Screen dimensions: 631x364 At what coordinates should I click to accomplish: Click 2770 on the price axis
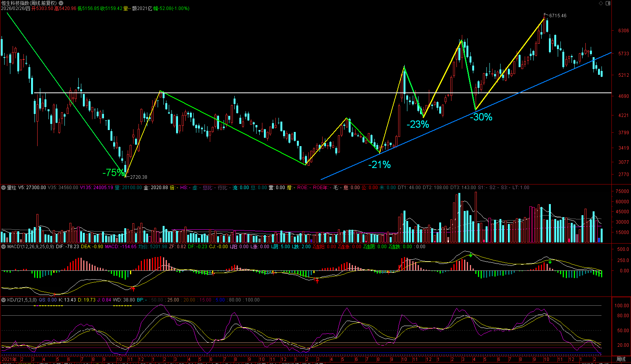click(x=623, y=175)
